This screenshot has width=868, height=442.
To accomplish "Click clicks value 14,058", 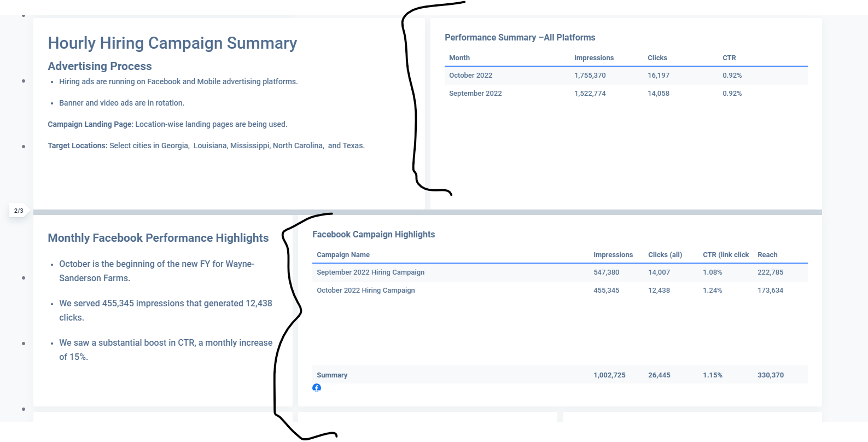I will [659, 94].
